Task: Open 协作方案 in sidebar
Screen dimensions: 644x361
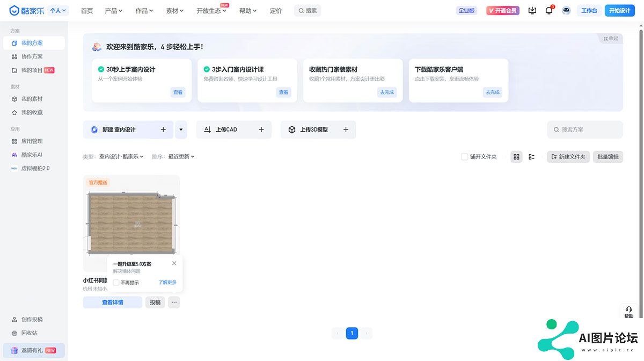Action: coord(34,56)
